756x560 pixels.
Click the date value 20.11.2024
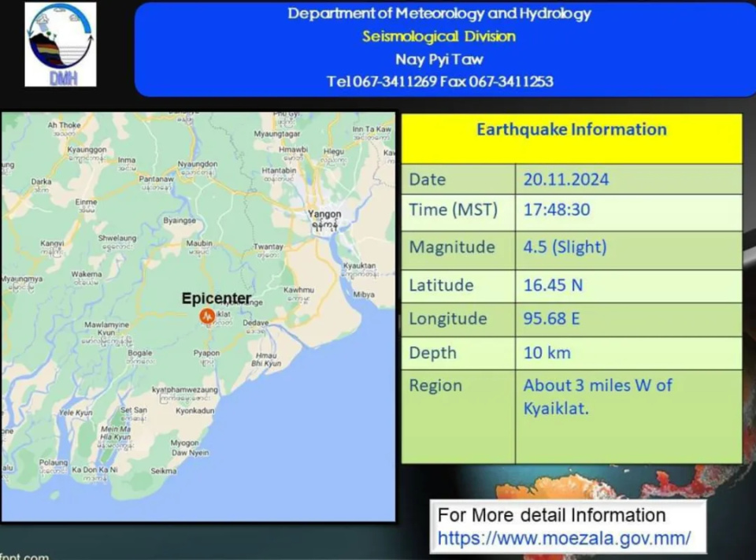click(x=566, y=180)
